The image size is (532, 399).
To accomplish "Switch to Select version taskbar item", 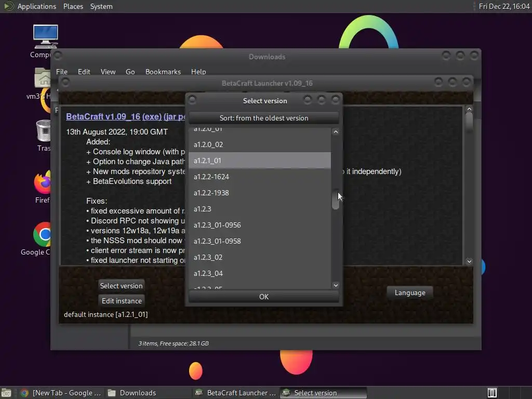I will coord(323,393).
